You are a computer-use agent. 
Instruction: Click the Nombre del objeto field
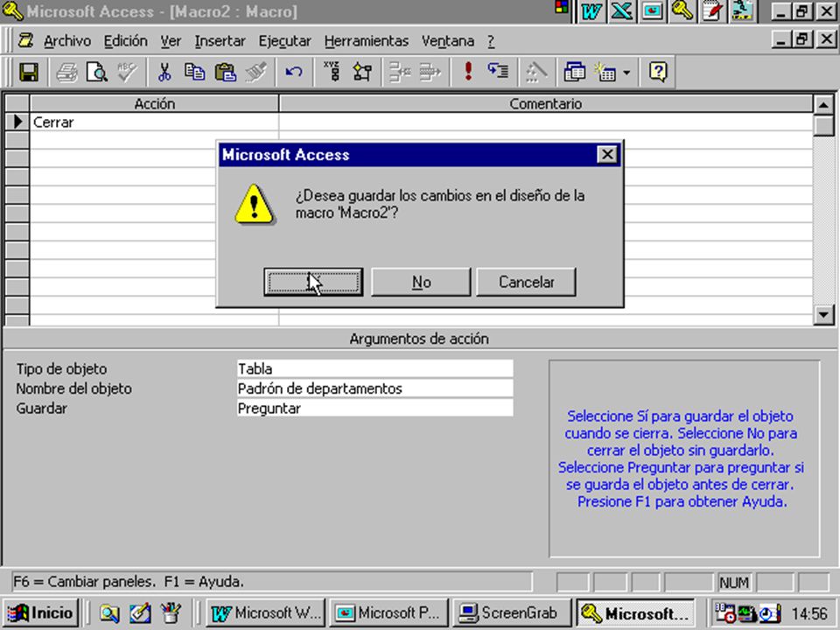point(374,388)
